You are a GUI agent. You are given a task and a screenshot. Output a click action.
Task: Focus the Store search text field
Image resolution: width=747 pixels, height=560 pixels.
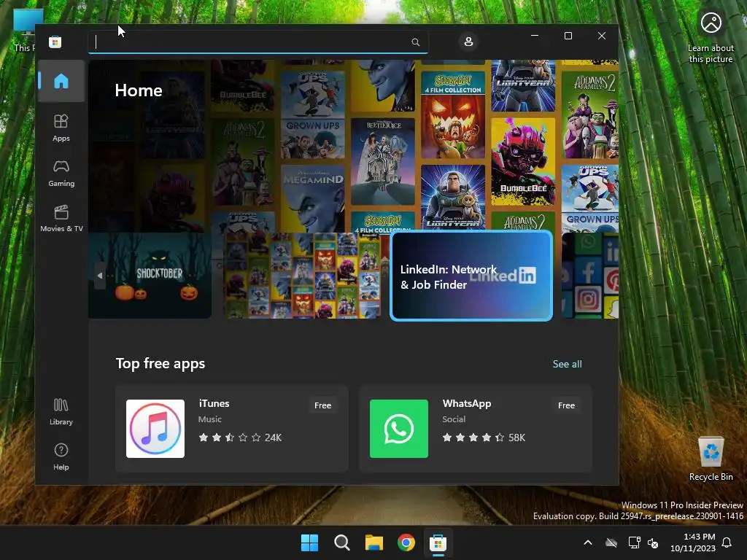pos(258,42)
